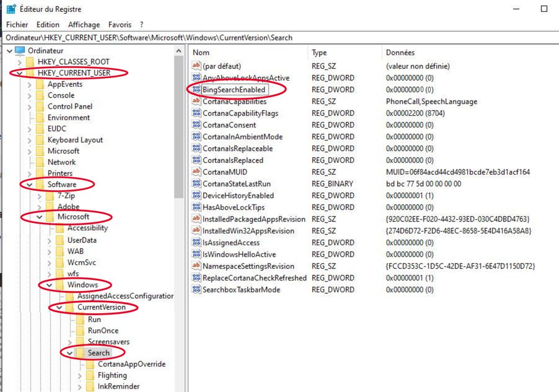Expand the AppEvents key
This screenshot has width=559, height=392.
point(29,84)
